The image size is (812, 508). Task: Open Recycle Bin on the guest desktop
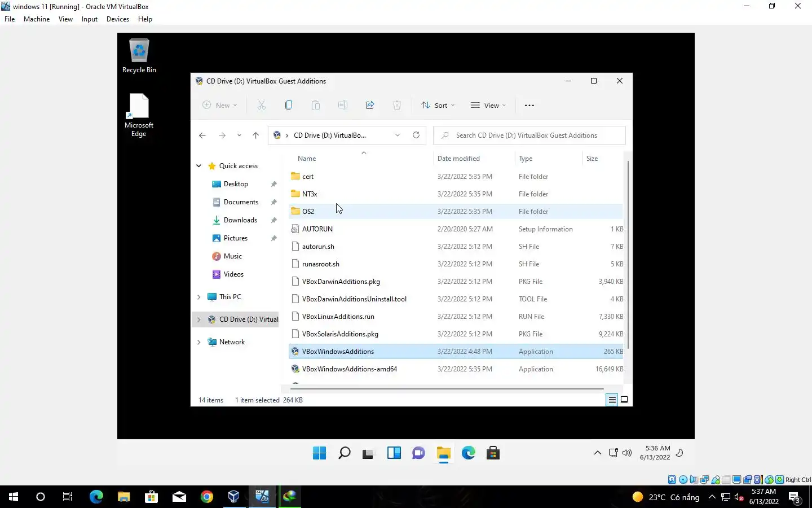click(x=139, y=56)
